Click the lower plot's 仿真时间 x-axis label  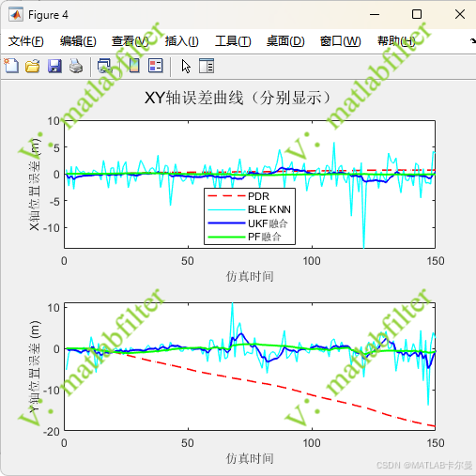pos(250,458)
